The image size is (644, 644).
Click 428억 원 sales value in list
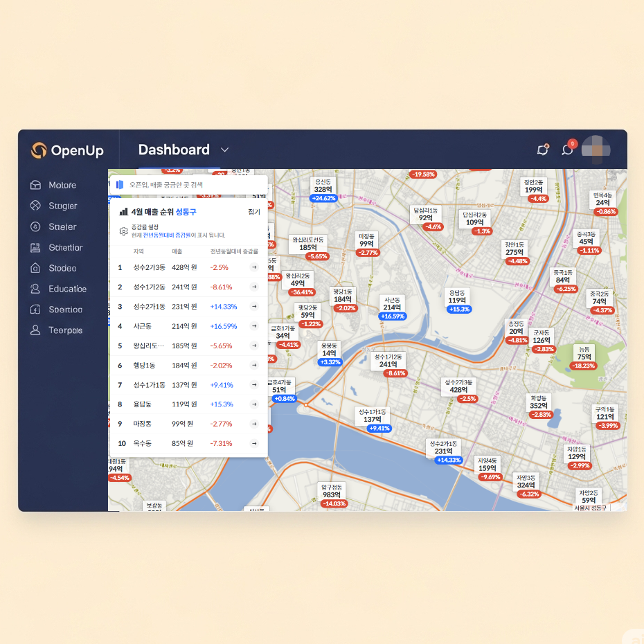[x=184, y=267]
